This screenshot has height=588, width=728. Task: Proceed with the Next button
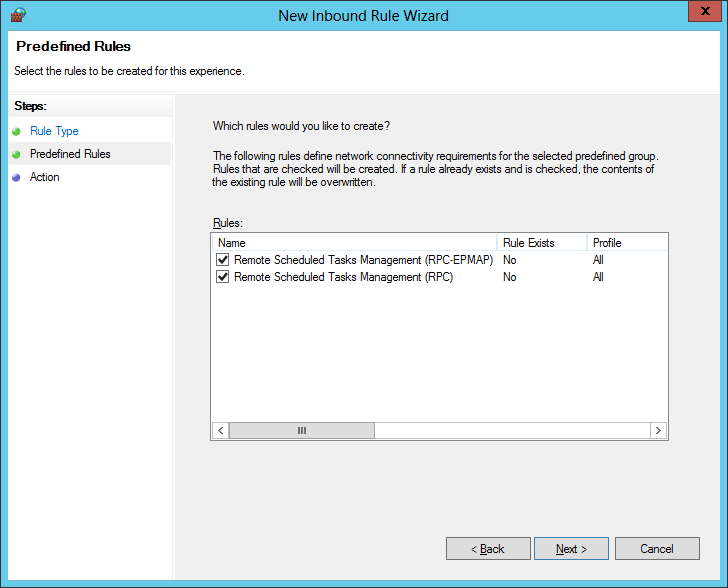pyautogui.click(x=571, y=549)
